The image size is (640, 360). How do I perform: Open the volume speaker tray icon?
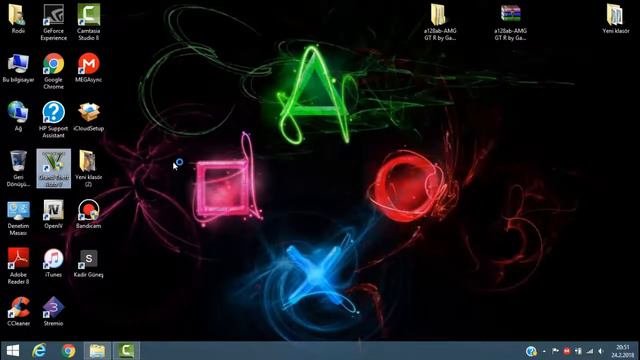601,351
